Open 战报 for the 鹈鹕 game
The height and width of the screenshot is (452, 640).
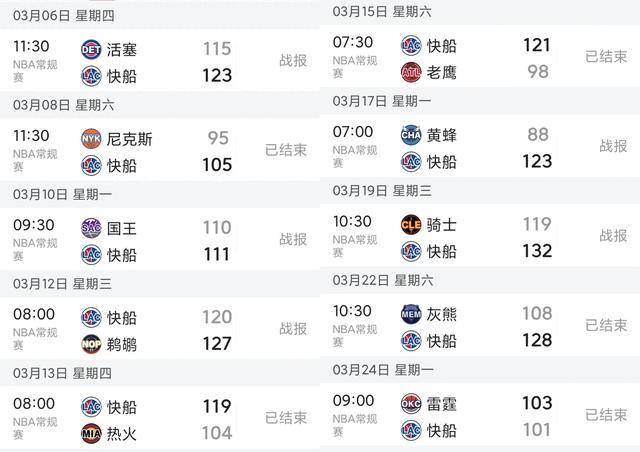point(293,329)
